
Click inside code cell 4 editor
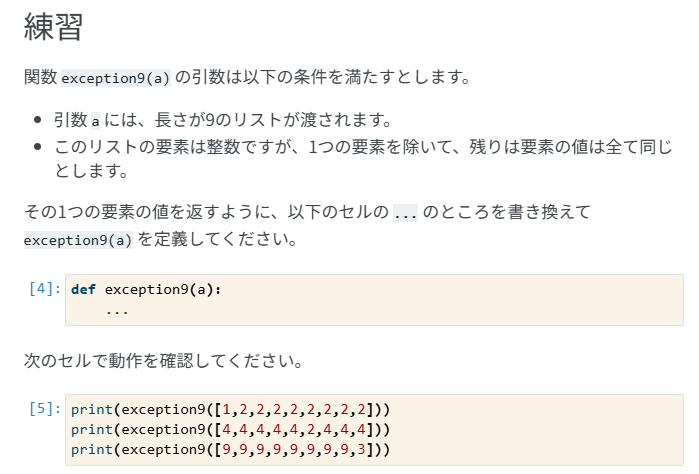pos(374,300)
